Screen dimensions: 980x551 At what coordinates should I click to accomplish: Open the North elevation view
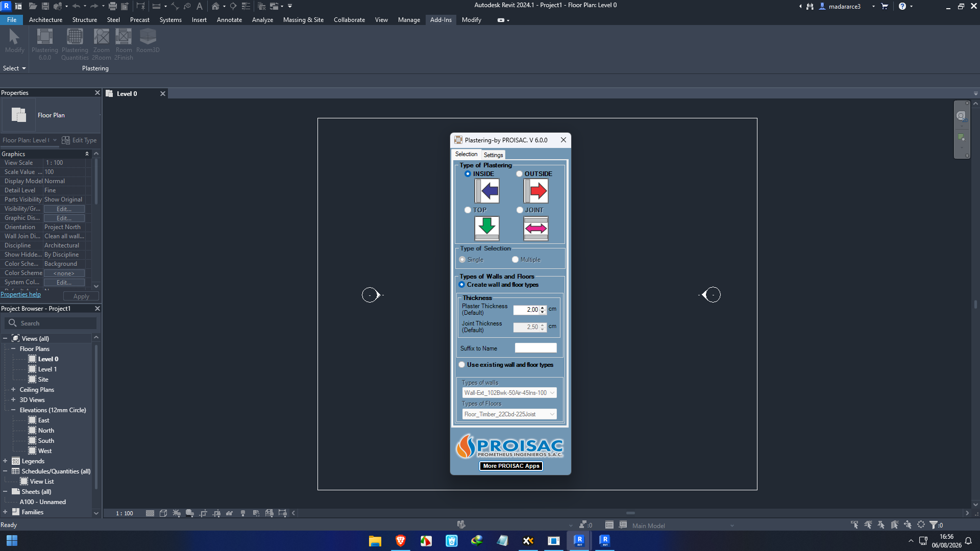(46, 430)
